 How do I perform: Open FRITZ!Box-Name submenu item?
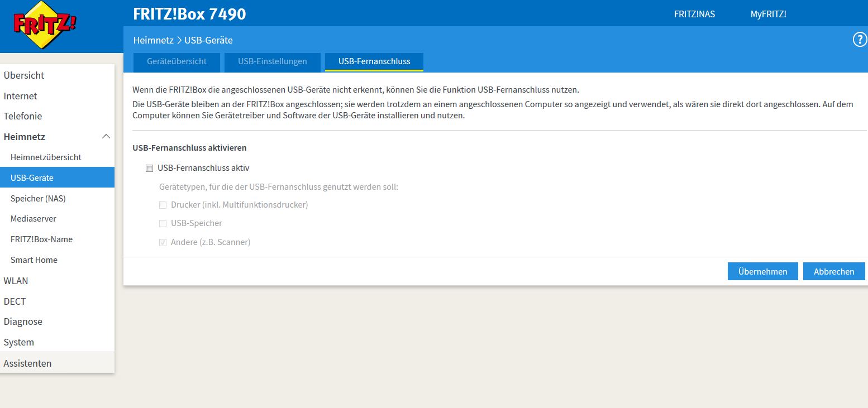point(57,239)
